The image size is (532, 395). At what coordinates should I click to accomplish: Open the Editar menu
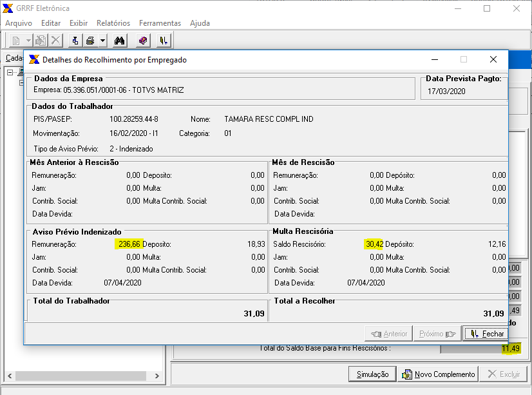pyautogui.click(x=51, y=23)
